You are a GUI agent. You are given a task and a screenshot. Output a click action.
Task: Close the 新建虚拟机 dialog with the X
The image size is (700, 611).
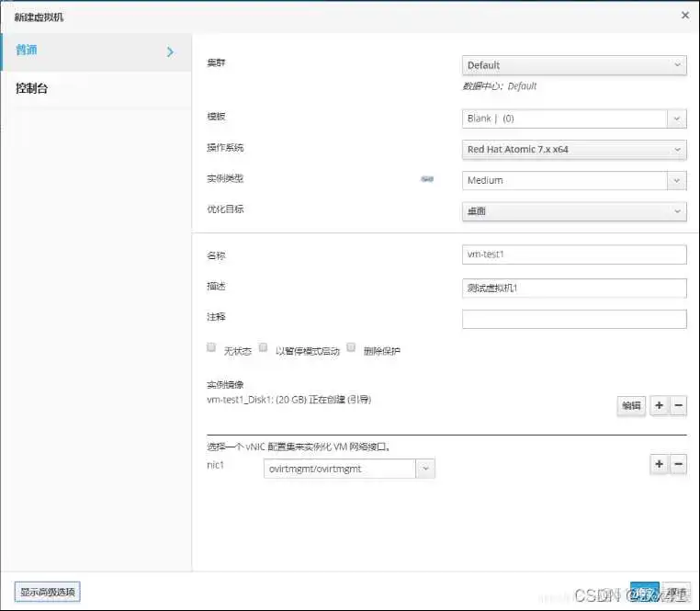684,16
